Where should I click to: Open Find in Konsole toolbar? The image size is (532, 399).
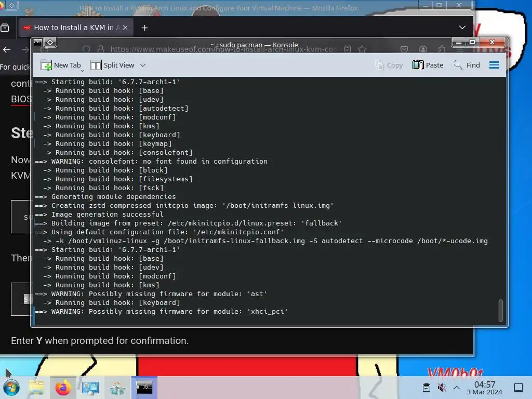tap(467, 65)
